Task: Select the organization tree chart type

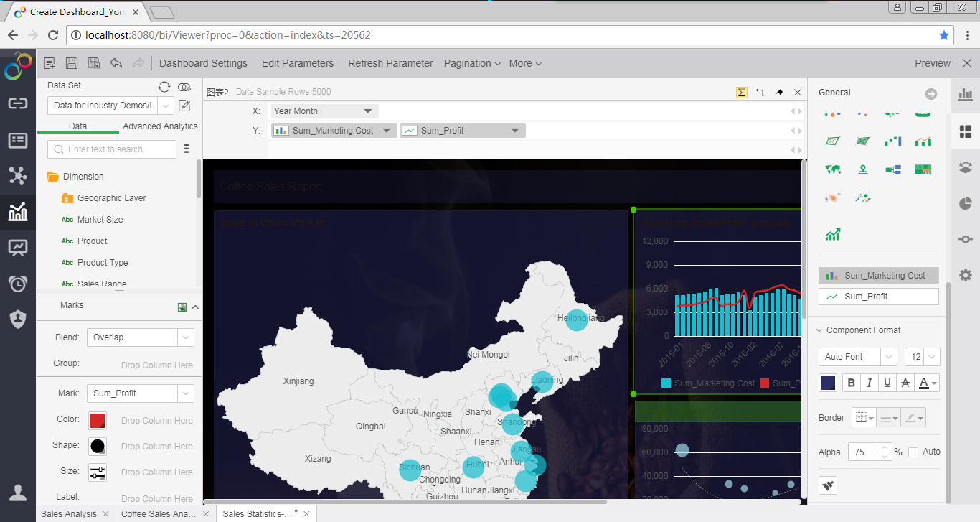Action: pyautogui.click(x=893, y=169)
